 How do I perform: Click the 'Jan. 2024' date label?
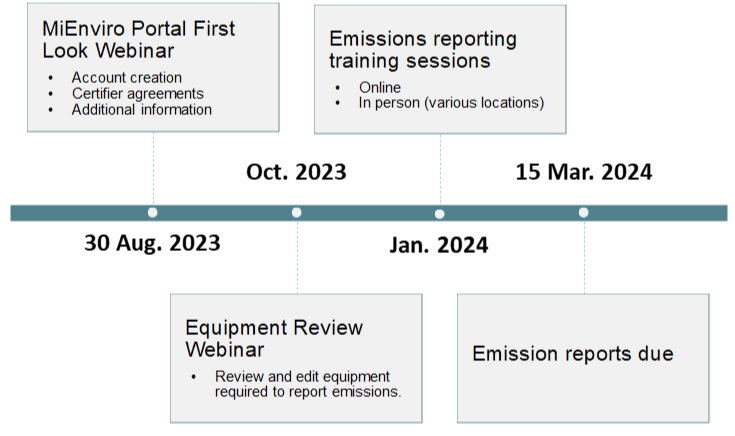click(439, 245)
